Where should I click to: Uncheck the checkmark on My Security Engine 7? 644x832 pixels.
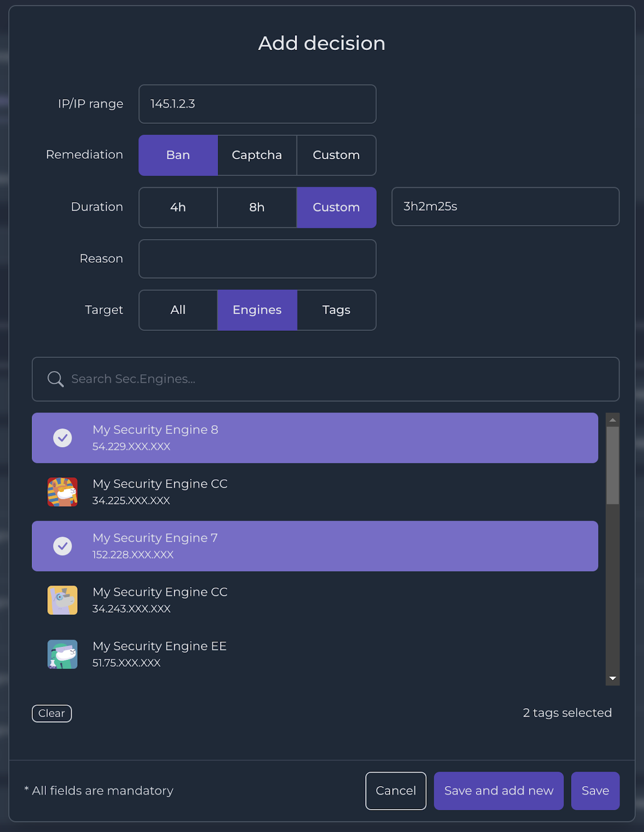62,546
